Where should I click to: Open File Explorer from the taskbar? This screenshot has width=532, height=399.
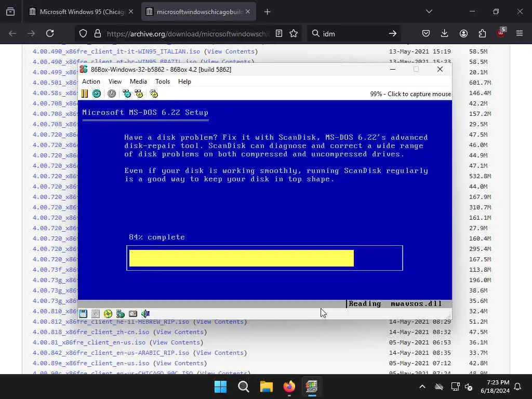[x=267, y=387]
